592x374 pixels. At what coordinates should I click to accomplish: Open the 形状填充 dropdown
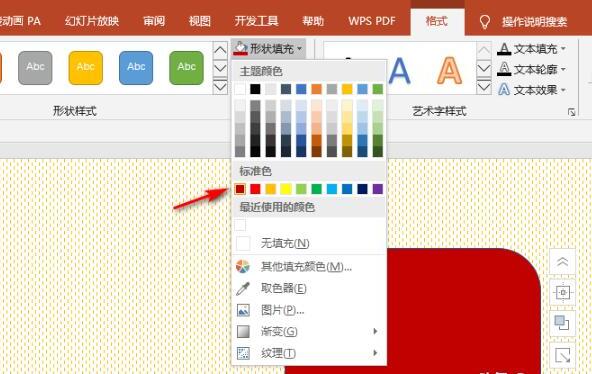pyautogui.click(x=268, y=49)
